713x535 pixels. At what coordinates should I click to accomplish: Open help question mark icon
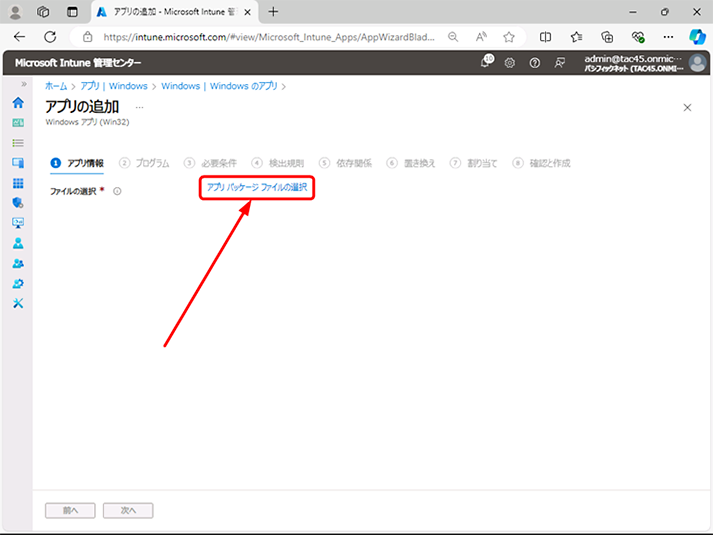click(535, 63)
